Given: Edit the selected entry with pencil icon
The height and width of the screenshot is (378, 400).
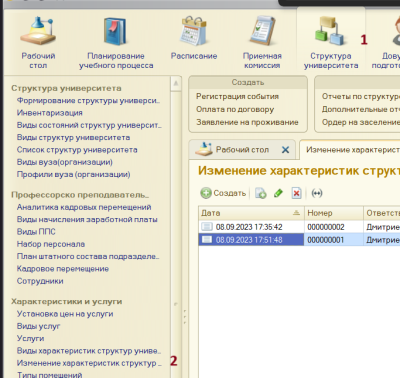Looking at the screenshot, I should 278,193.
